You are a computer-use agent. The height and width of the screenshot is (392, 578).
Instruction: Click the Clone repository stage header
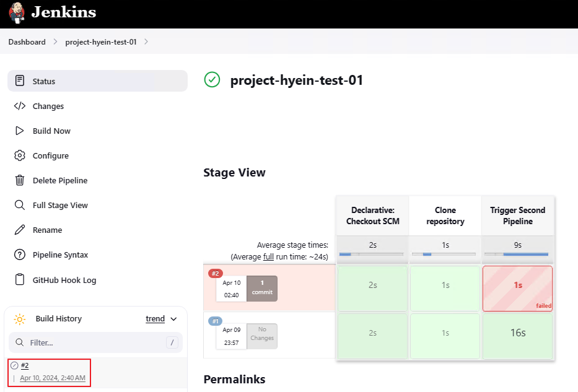(445, 216)
